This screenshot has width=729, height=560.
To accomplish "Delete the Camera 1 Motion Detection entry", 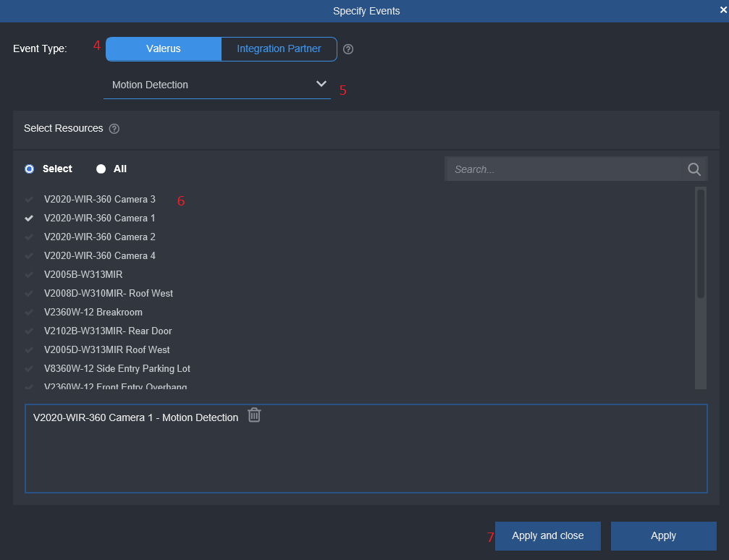I will coord(254,415).
